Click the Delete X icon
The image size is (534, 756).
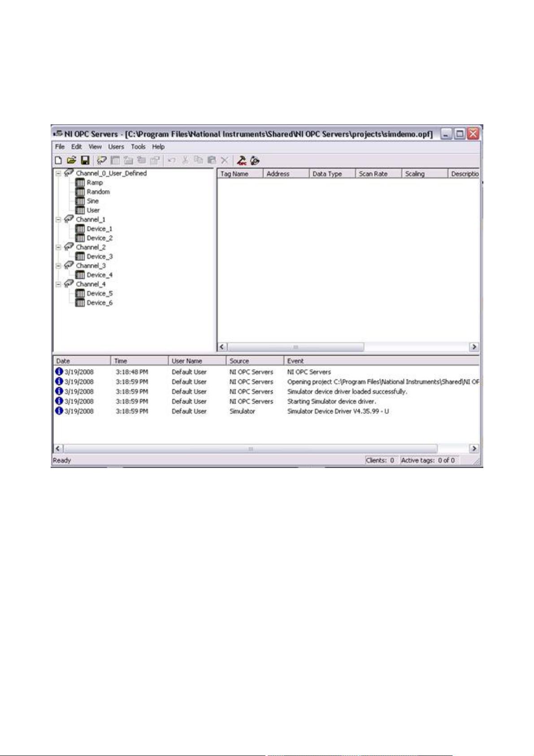(x=225, y=160)
